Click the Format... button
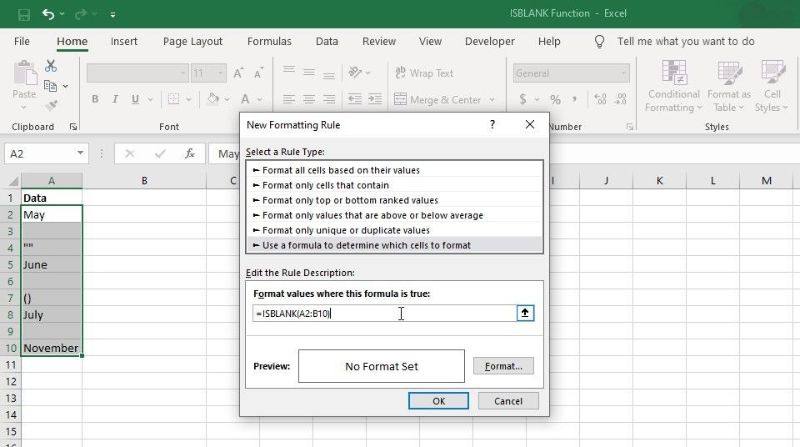800x447 pixels. (x=503, y=366)
